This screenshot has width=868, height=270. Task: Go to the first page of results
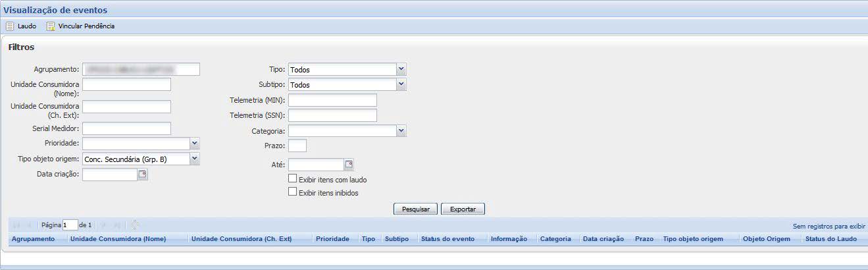tap(16, 225)
